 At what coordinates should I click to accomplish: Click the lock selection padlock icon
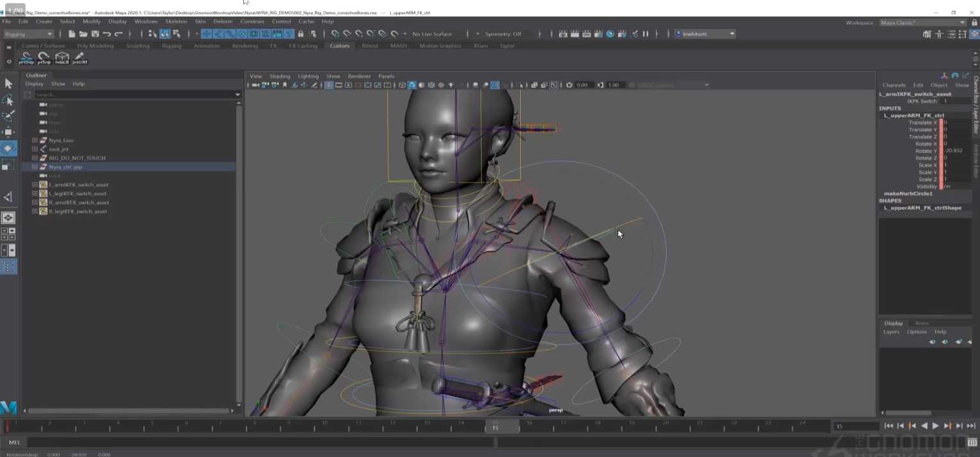click(300, 34)
